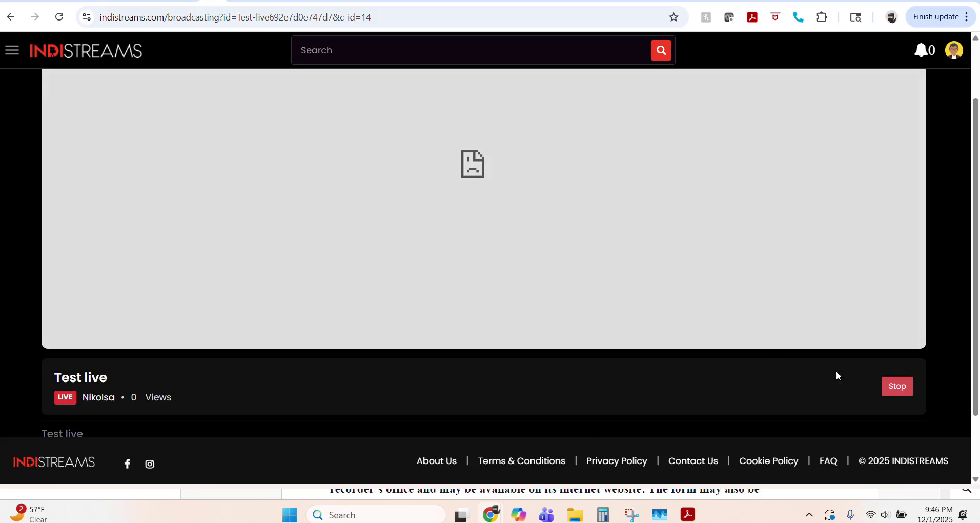Screen dimensions: 980x523
Task: Open the notifications bell icon
Action: [x=921, y=50]
